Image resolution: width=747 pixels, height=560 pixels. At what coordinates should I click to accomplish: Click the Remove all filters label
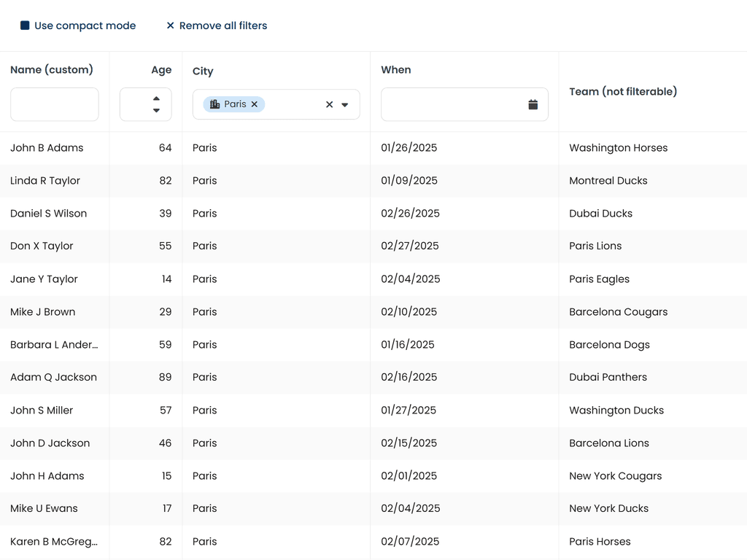pyautogui.click(x=223, y=26)
